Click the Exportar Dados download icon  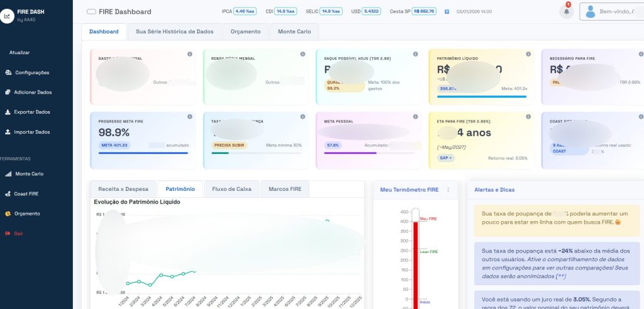[x=8, y=112]
